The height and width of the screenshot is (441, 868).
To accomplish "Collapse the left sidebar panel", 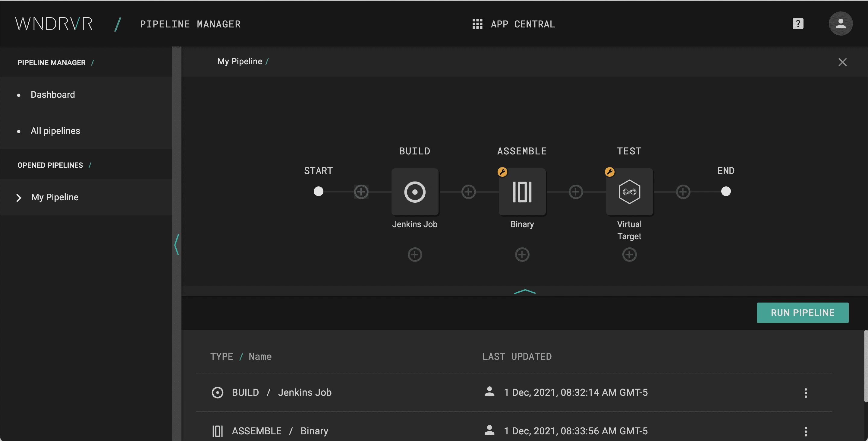I will click(177, 244).
